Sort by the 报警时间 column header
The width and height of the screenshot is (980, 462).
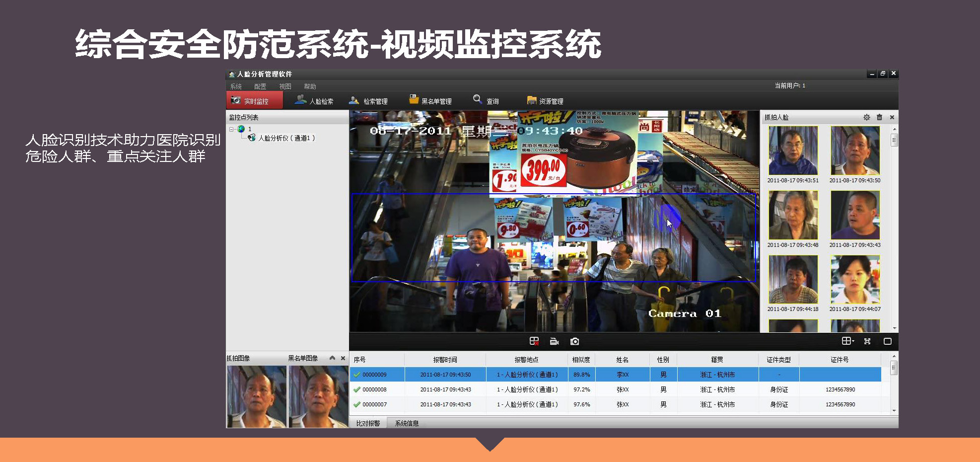445,360
